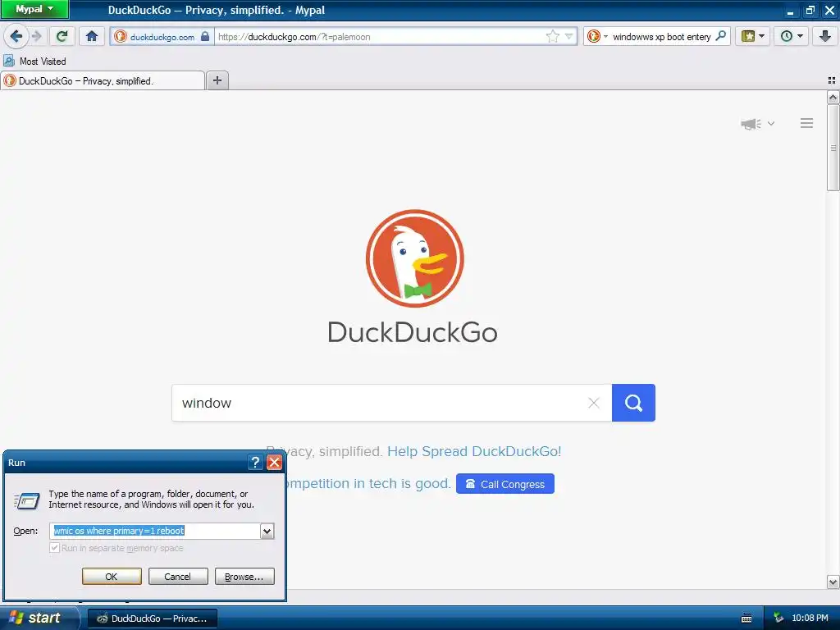Restore down the Mypal browser window
Image resolution: width=840 pixels, height=630 pixels.
tap(810, 10)
